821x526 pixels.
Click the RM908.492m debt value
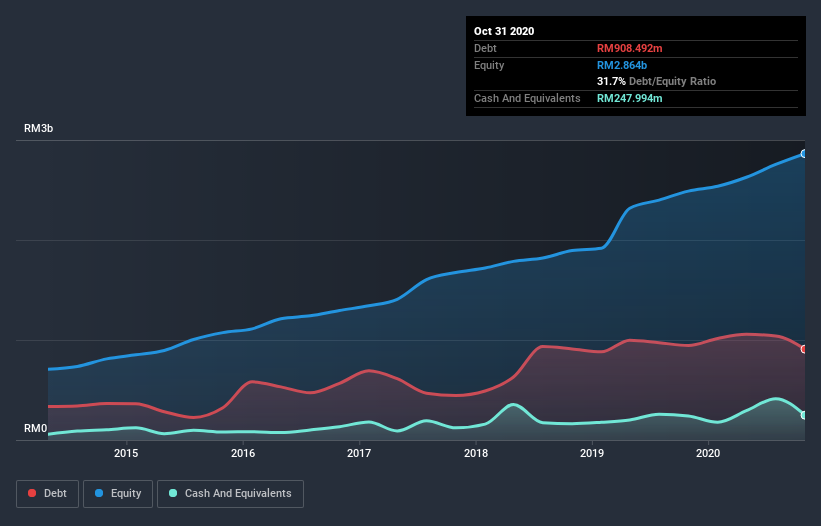[x=629, y=48]
